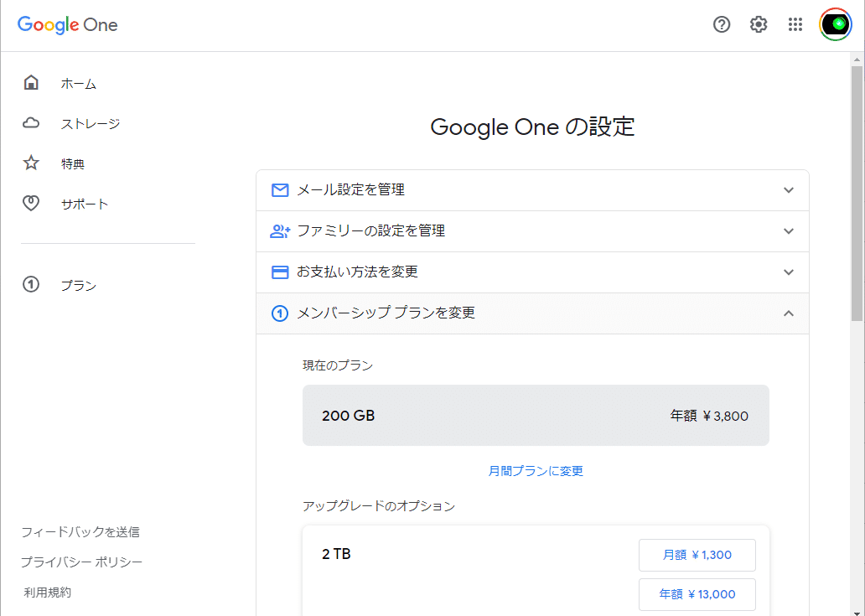Click the plan icon in sidebar

tap(31, 285)
